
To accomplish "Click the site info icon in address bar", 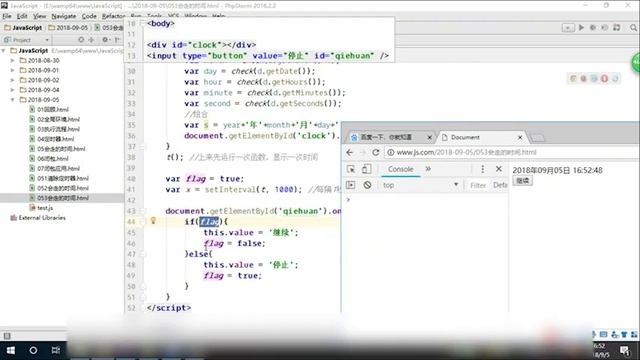I will [391, 152].
